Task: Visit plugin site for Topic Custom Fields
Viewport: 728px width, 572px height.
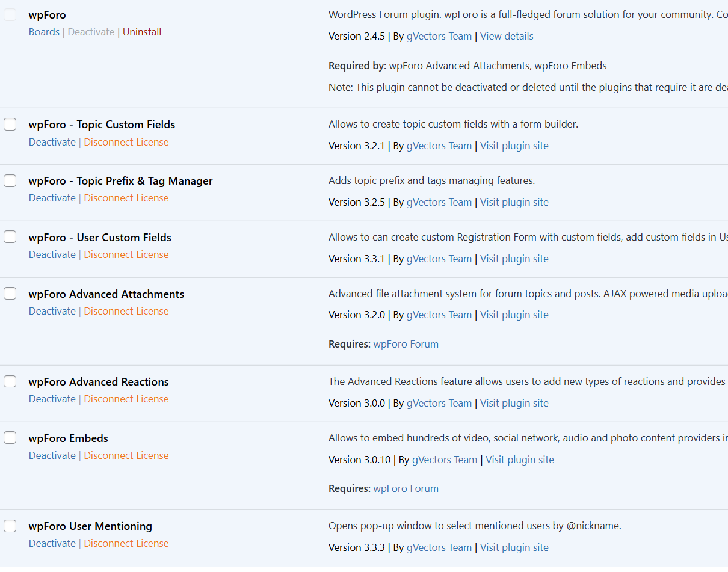Action: coord(514,146)
